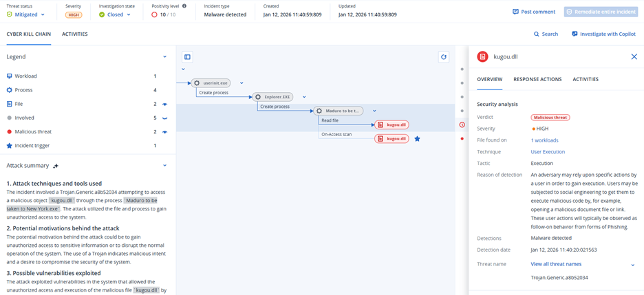
Task: Toggle visibility of Malicious threat items
Action: coord(164,131)
